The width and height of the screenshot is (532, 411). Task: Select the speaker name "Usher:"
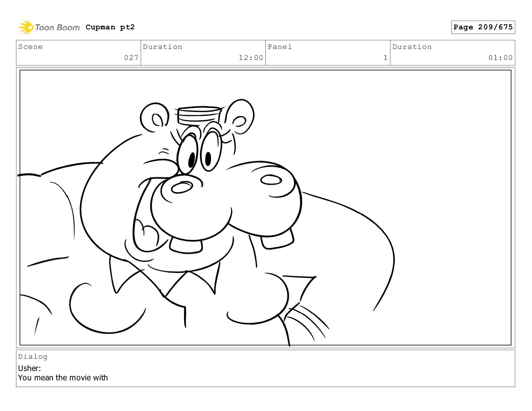29,368
